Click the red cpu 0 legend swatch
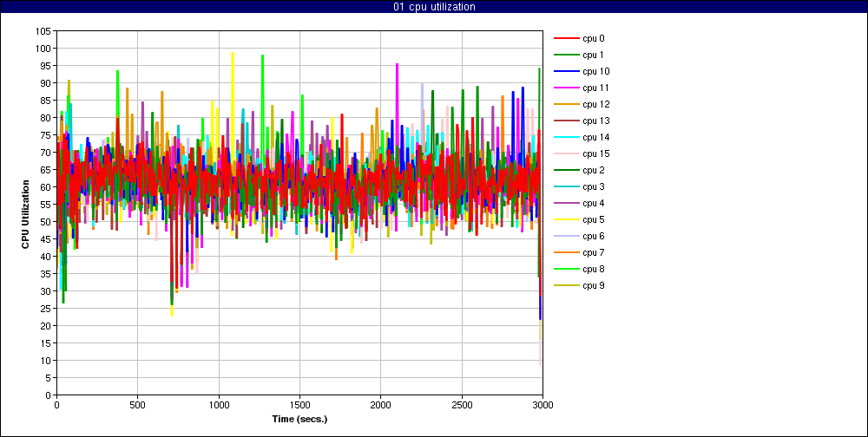This screenshot has width=868, height=437. 566,38
